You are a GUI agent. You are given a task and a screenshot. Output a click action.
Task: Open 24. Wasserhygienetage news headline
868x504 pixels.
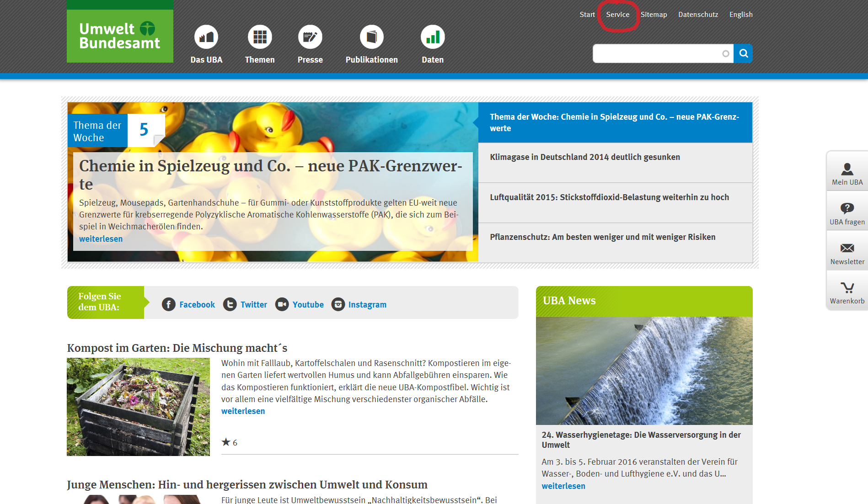click(x=641, y=440)
